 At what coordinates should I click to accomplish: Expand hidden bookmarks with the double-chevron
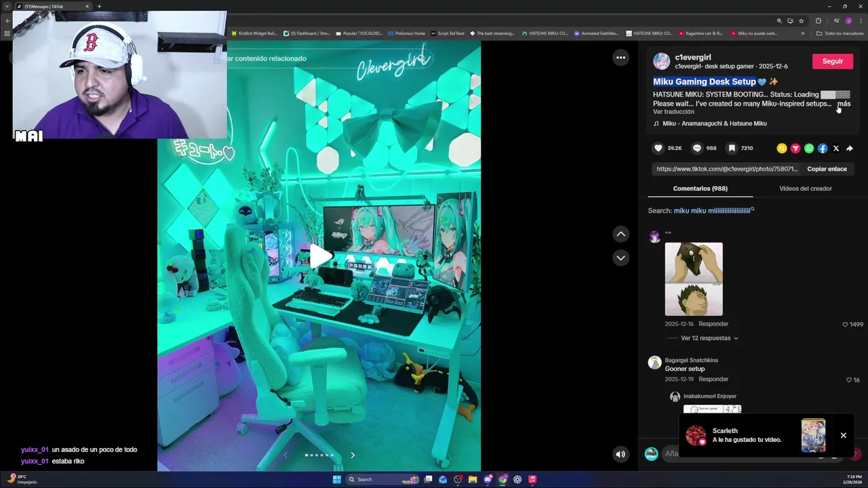(803, 33)
